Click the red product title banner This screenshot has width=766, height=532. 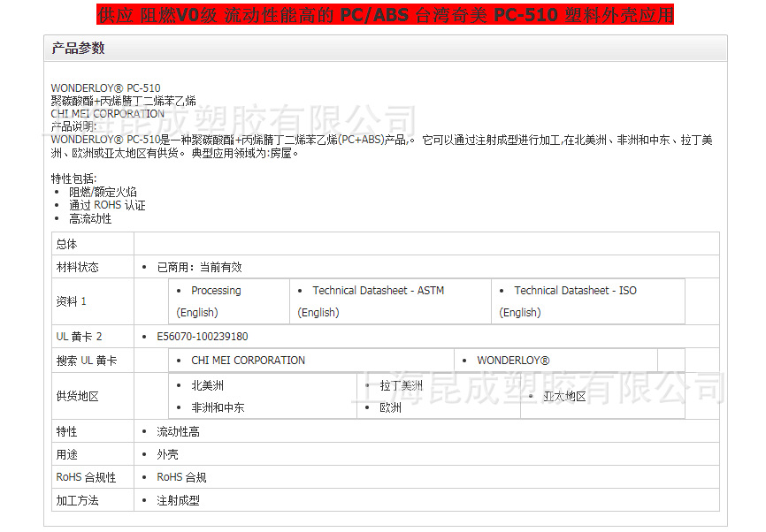coord(383,15)
